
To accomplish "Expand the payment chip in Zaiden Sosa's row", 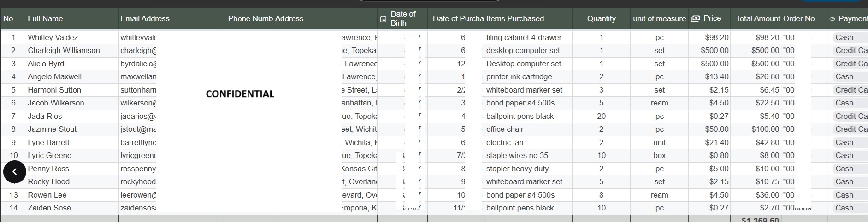I will click(x=848, y=208).
